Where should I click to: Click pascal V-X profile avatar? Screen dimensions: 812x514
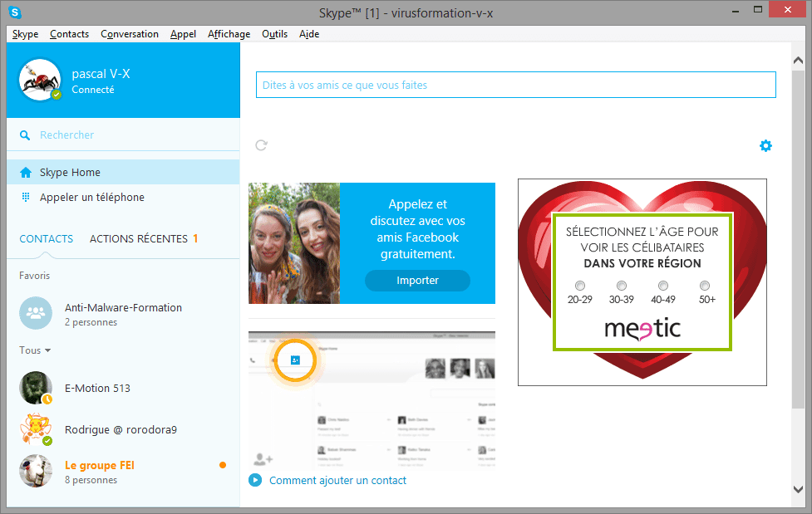[x=39, y=80]
